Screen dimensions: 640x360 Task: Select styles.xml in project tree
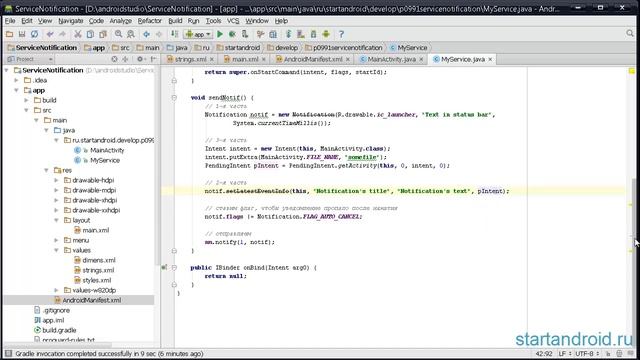pos(96,280)
